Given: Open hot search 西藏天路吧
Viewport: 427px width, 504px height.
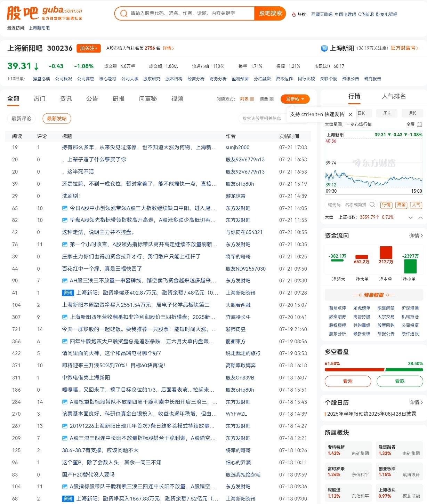Looking at the screenshot, I should point(322,15).
